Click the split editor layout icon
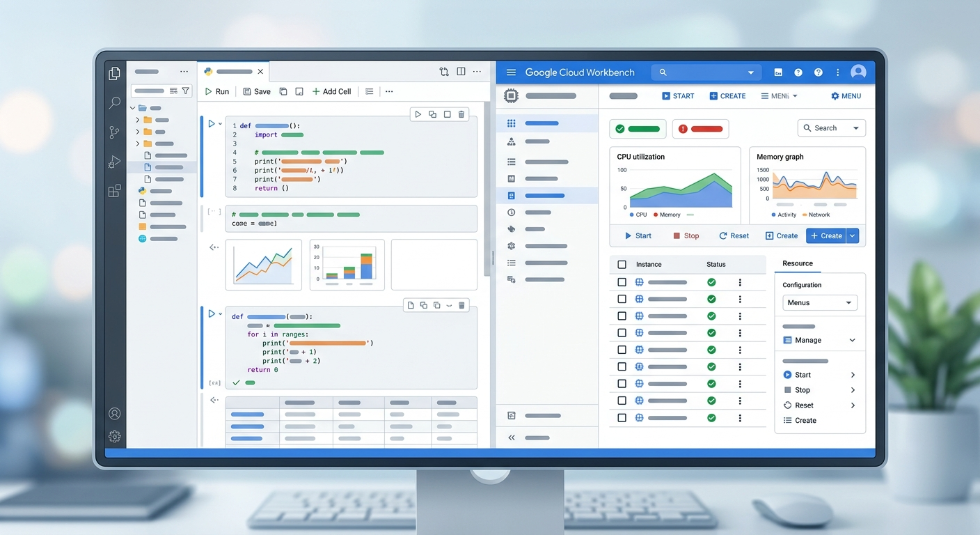 (x=461, y=72)
